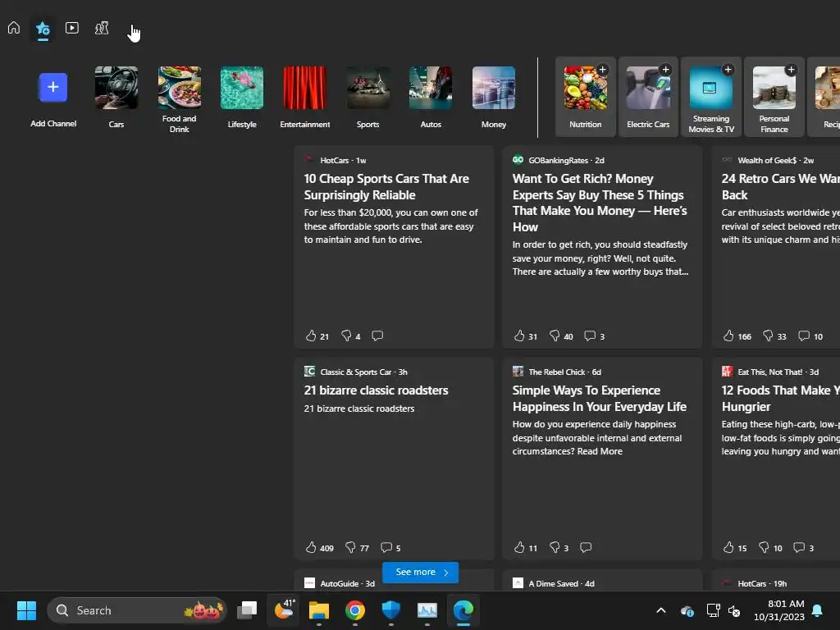Image resolution: width=840 pixels, height=630 pixels.
Task: Select the Following star icon
Action: point(43,29)
